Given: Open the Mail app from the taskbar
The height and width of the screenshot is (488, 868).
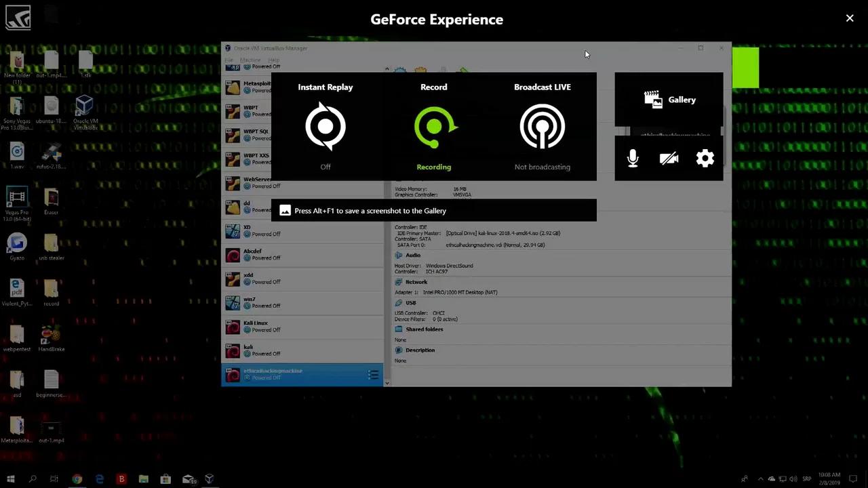Looking at the screenshot, I should 189,479.
